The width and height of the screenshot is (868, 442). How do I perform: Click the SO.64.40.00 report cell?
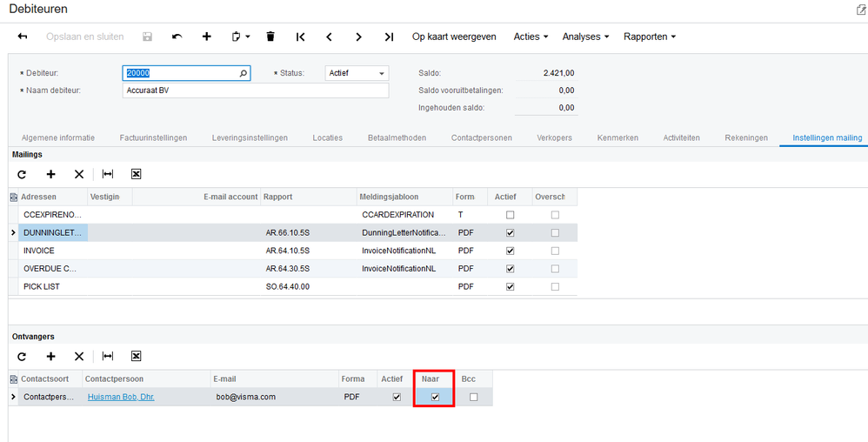(309, 286)
